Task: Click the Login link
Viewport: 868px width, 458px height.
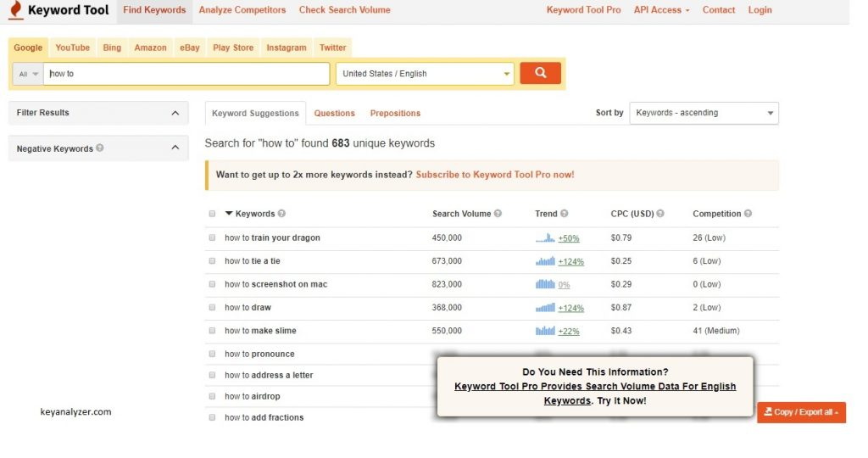Action: click(759, 10)
